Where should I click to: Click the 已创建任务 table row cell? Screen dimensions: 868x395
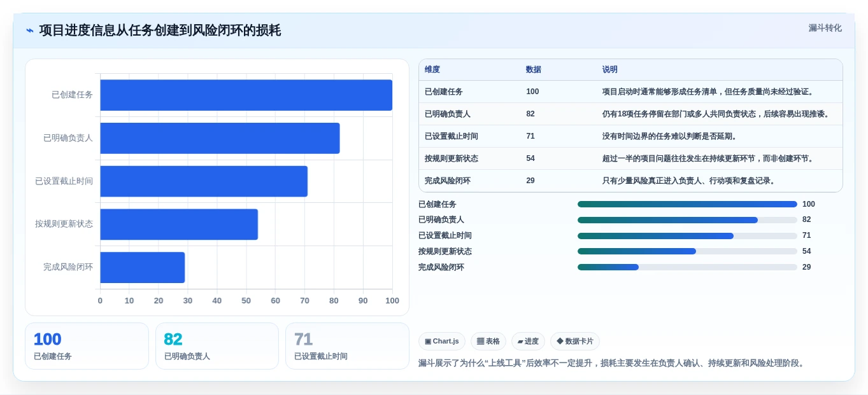click(444, 92)
